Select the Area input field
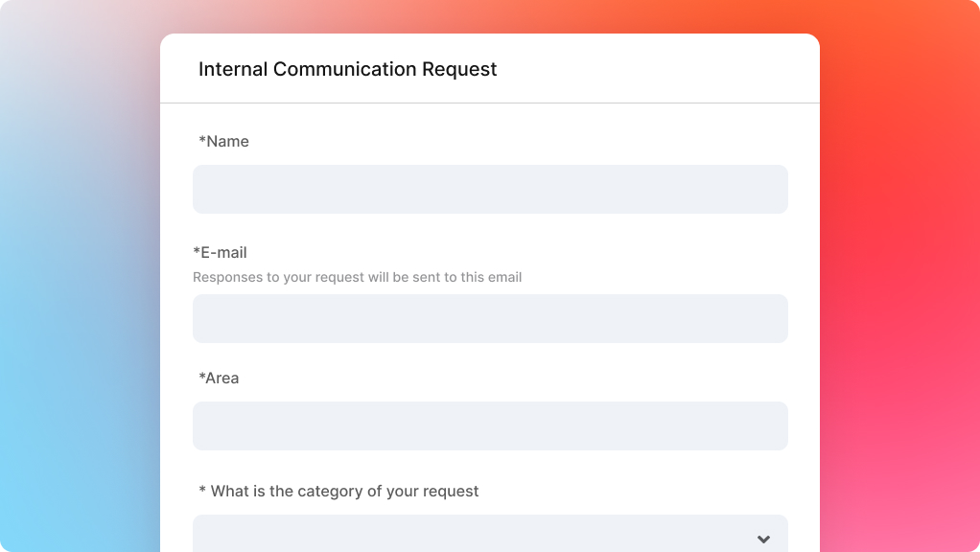980x552 pixels. click(x=490, y=425)
